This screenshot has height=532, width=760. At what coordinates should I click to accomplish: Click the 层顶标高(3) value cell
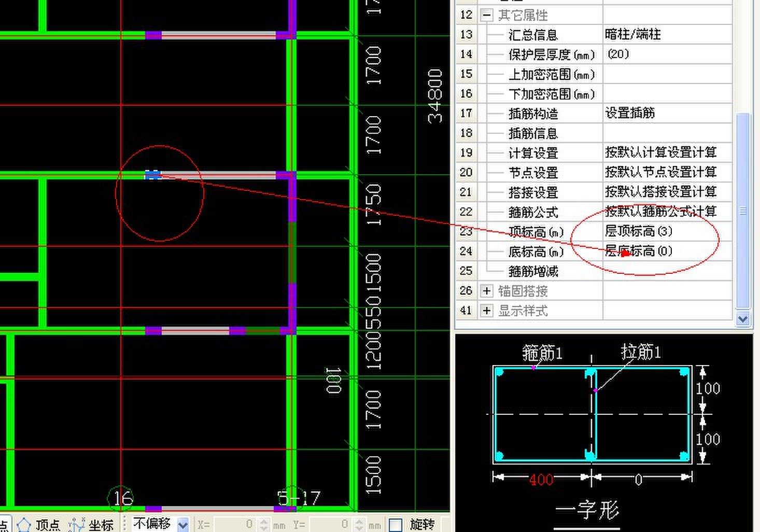pos(667,232)
